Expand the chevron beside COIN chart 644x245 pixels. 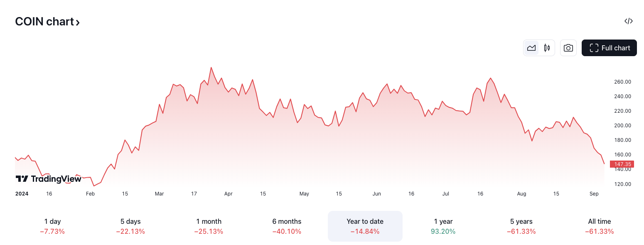78,22
